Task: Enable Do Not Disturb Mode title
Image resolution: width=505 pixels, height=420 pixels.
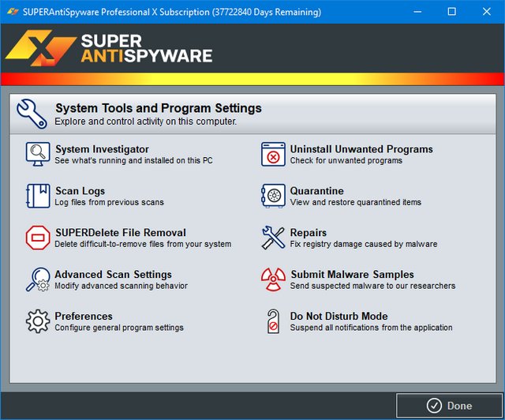Action: [339, 316]
